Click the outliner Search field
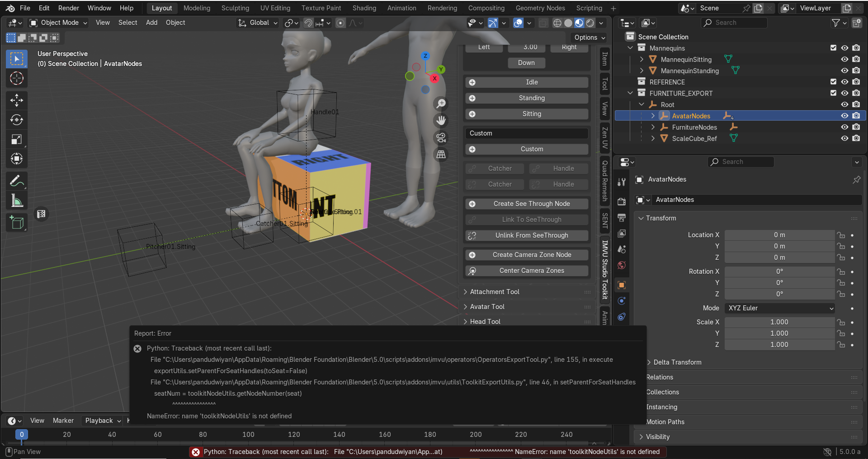Screen dimensions: 868x459 734,23
